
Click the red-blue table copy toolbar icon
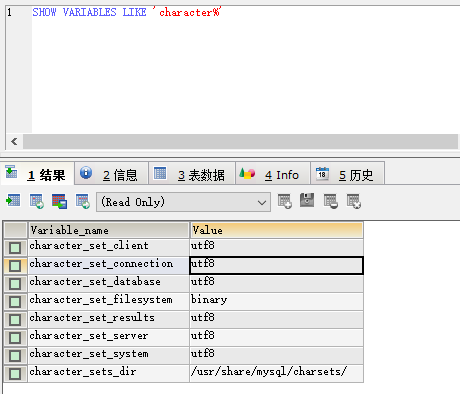tap(59, 201)
